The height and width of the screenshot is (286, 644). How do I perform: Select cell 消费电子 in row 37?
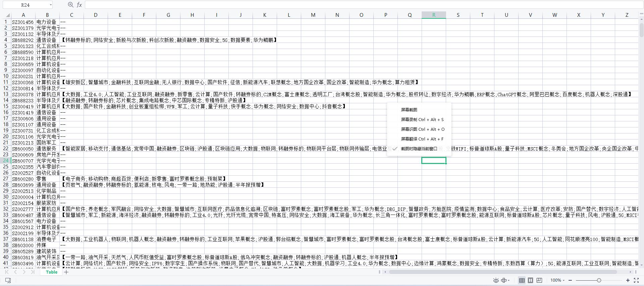tap(47, 239)
